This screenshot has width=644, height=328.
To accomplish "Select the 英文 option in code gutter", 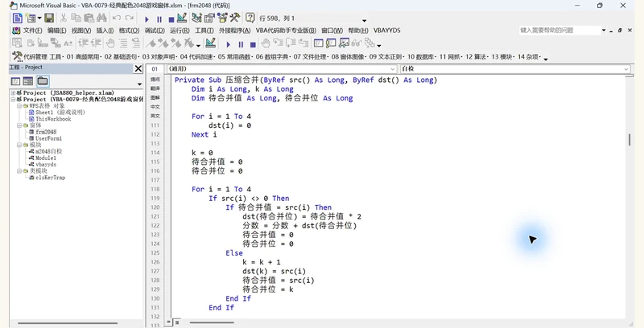I will [x=155, y=116].
